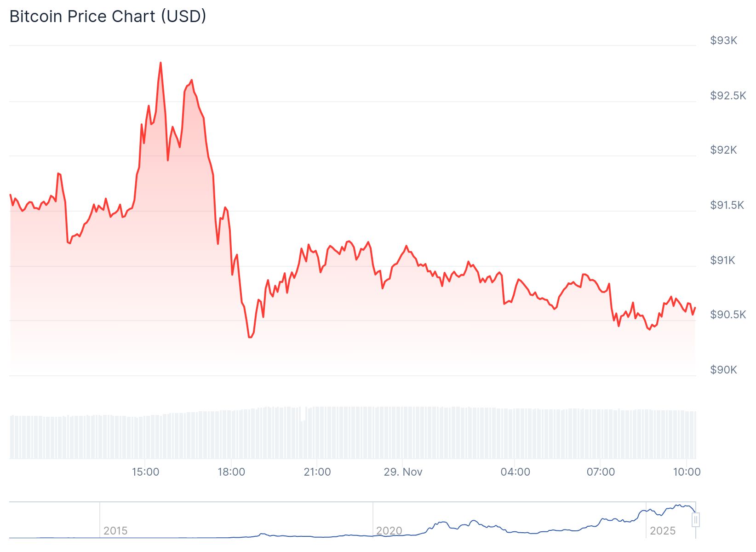
Task: Click the 2025 marker in the navigator
Action: pos(663,531)
